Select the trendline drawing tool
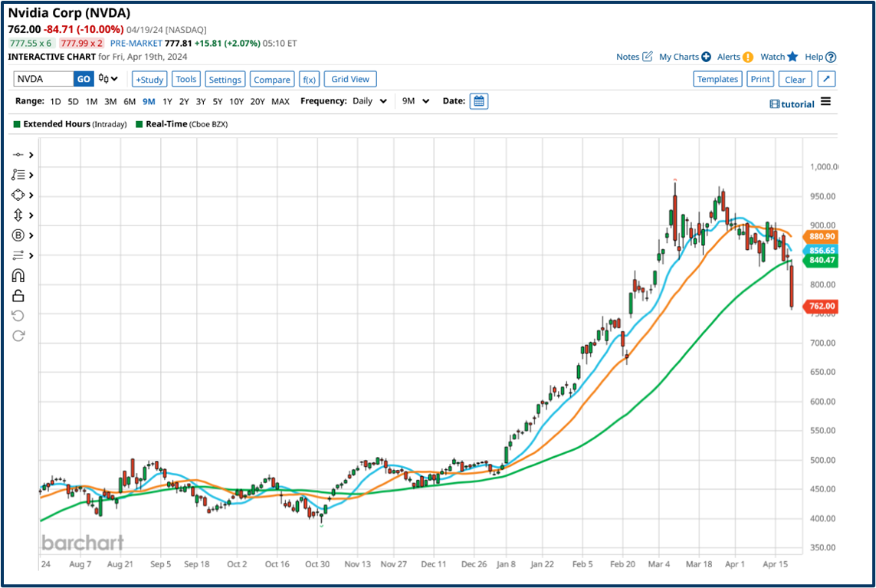Viewport: 876px width, 588px height. 17,153
